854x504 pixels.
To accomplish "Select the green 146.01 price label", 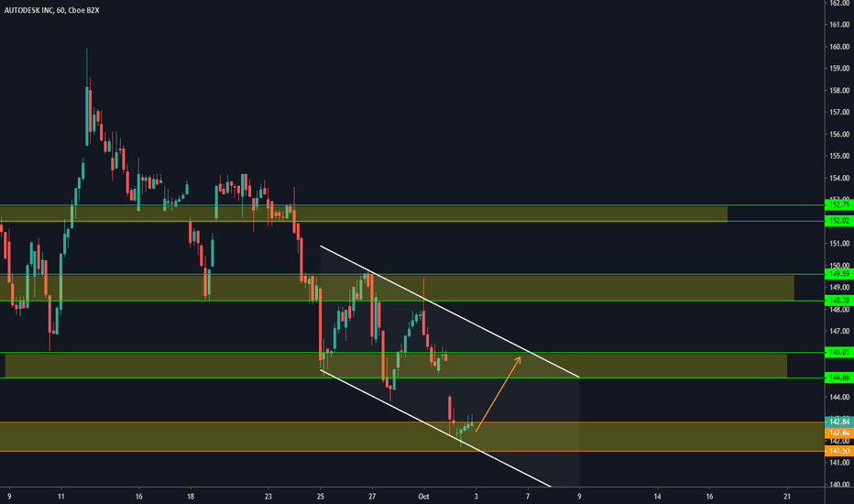I will pyautogui.click(x=839, y=353).
